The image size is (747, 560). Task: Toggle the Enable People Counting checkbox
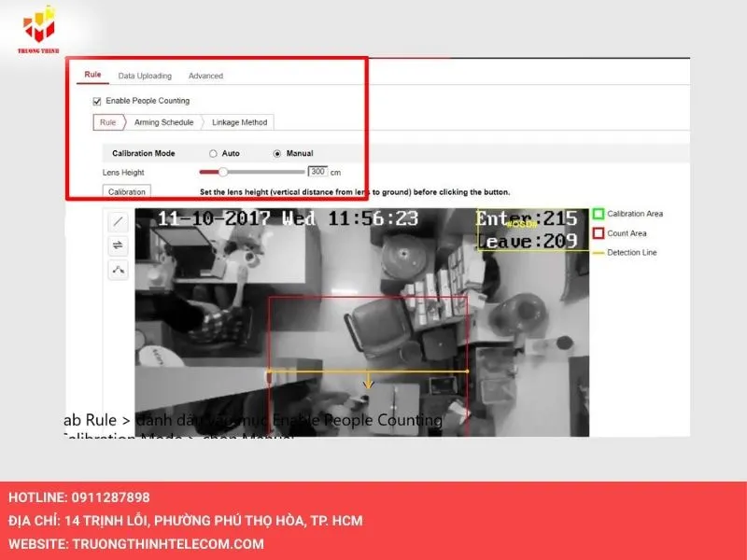click(x=96, y=101)
